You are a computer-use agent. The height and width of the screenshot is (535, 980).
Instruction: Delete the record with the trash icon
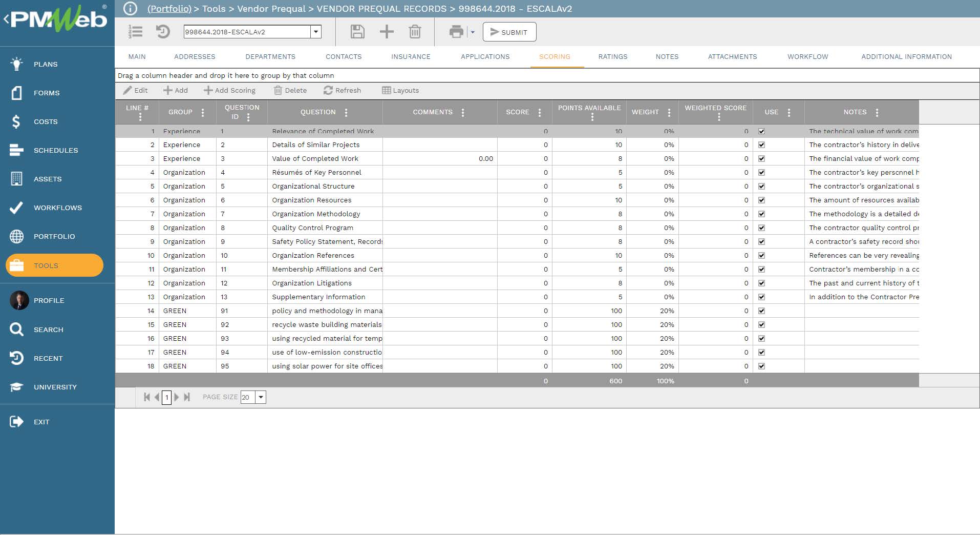415,32
